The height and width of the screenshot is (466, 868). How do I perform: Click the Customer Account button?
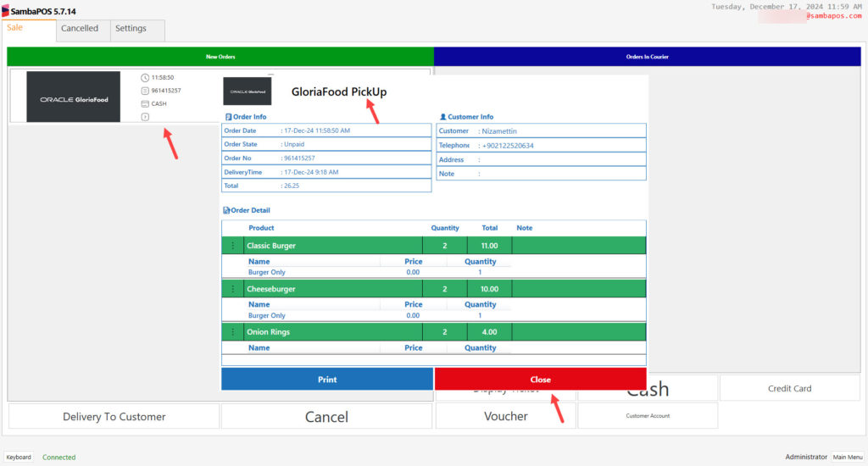tap(648, 416)
